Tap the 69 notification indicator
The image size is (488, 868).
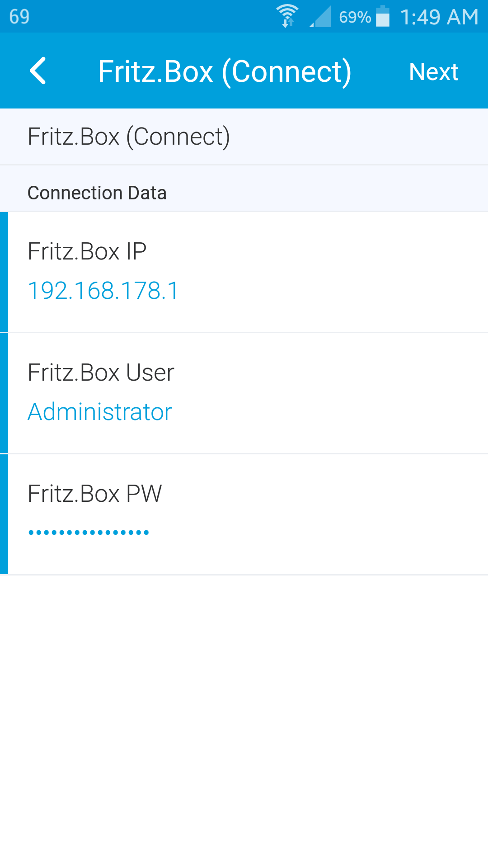click(x=19, y=17)
